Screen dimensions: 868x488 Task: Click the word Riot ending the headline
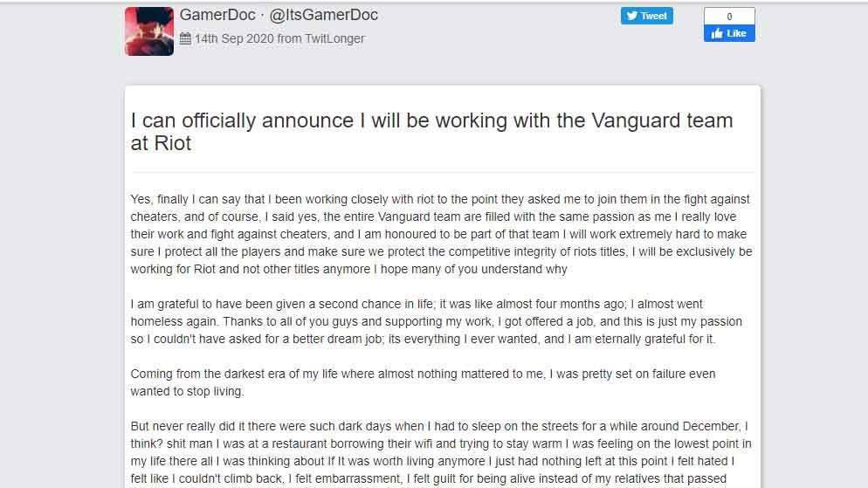[x=173, y=143]
